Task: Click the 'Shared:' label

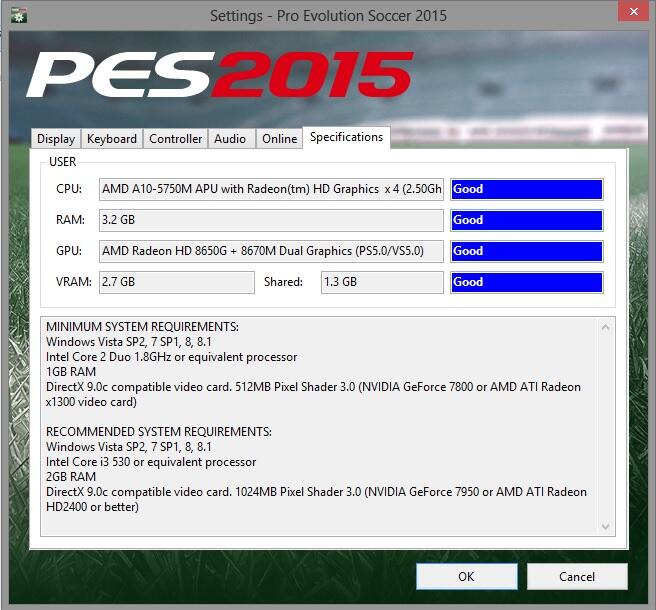Action: click(283, 282)
